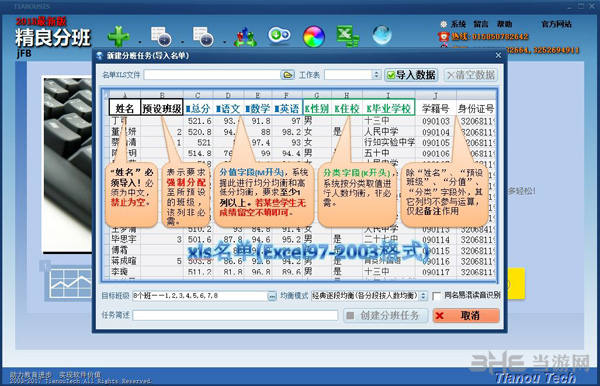600x386 pixels.
Task: Click the 导入数据 button
Action: click(411, 75)
